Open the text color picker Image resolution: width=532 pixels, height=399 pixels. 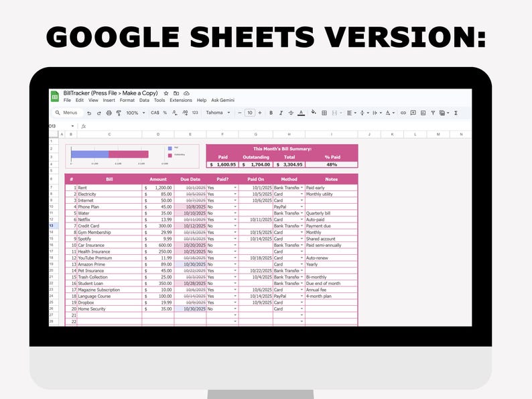[301, 113]
